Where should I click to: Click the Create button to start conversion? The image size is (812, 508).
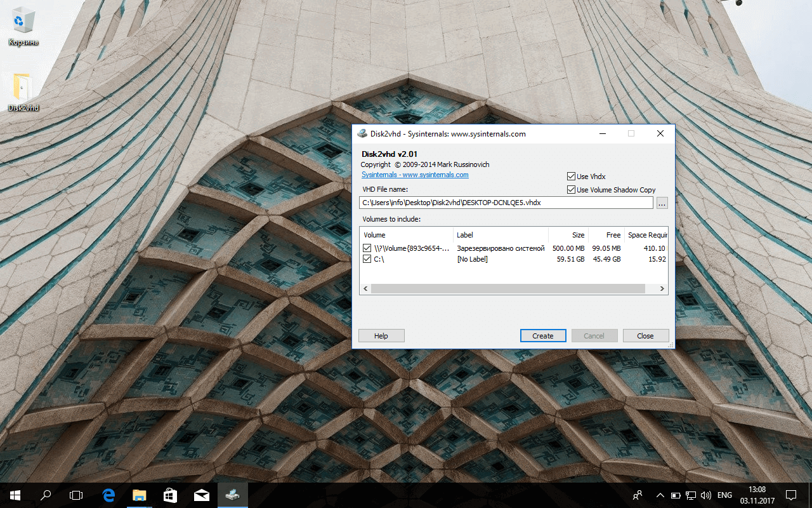pyautogui.click(x=543, y=335)
